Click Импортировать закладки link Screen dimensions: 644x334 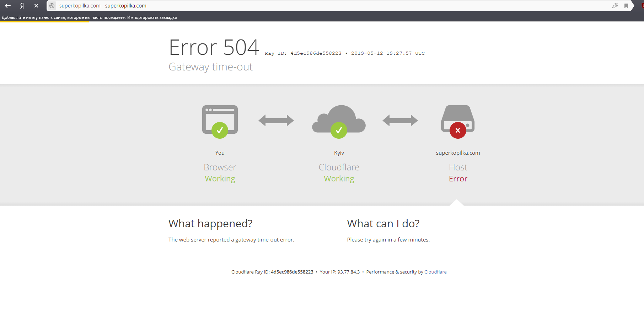pyautogui.click(x=152, y=17)
